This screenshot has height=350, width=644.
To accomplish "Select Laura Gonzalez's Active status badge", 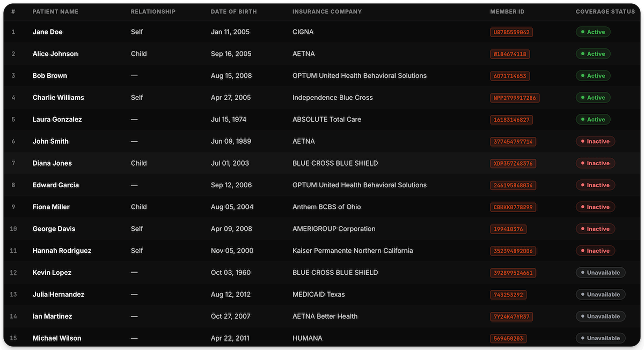I will pyautogui.click(x=593, y=119).
